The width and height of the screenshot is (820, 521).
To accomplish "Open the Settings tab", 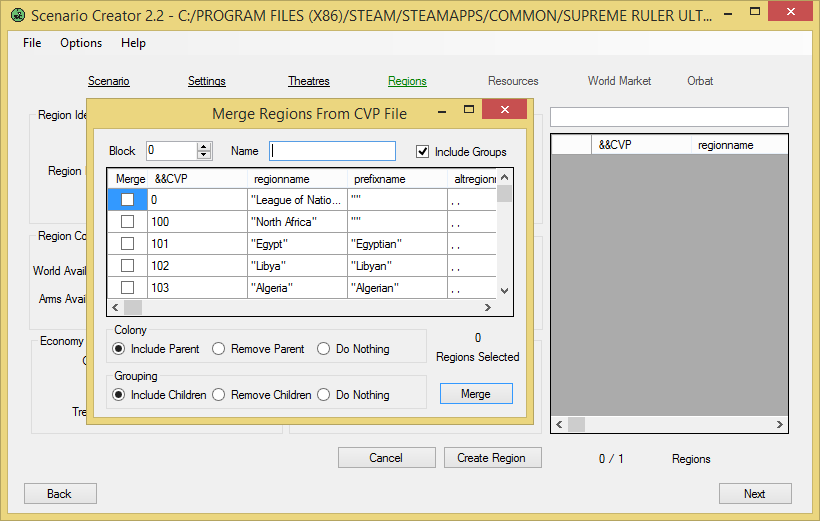I will click(207, 81).
